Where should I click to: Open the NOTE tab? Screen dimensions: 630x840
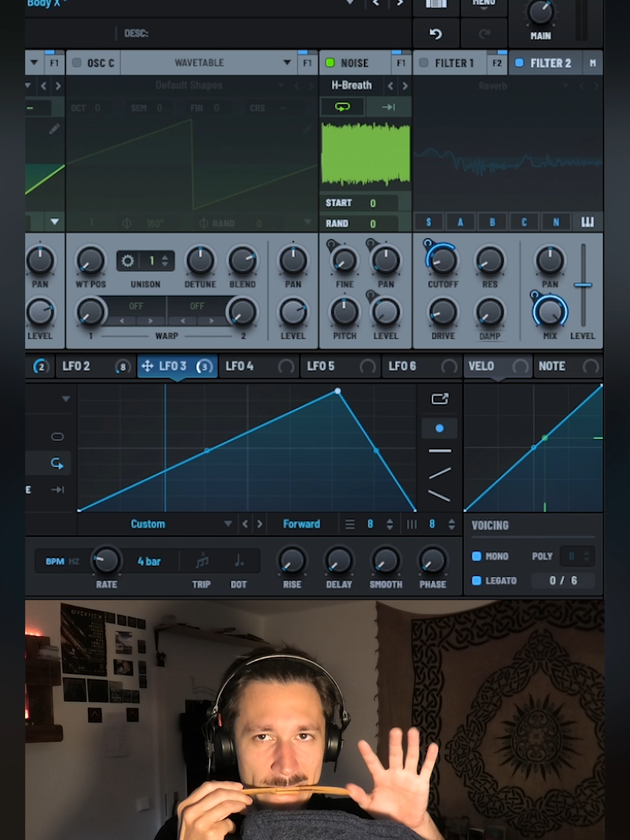(568, 366)
